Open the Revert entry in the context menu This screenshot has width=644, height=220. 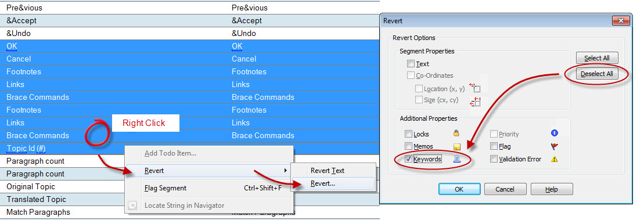[x=209, y=171]
